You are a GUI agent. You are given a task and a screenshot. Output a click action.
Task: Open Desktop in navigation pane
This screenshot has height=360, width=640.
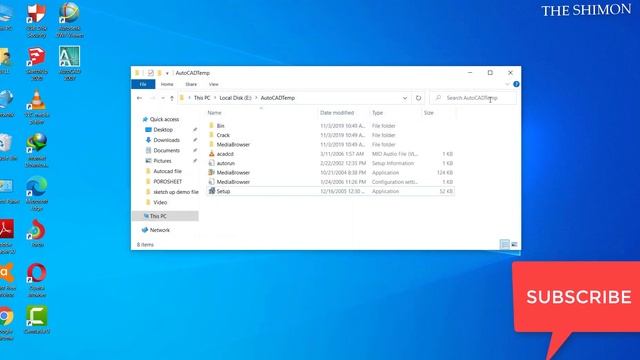coord(163,129)
